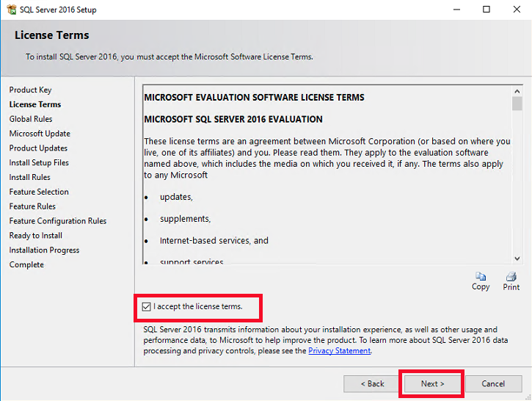The height and width of the screenshot is (401, 532).
Task: Select the Product Key step
Action: click(30, 90)
